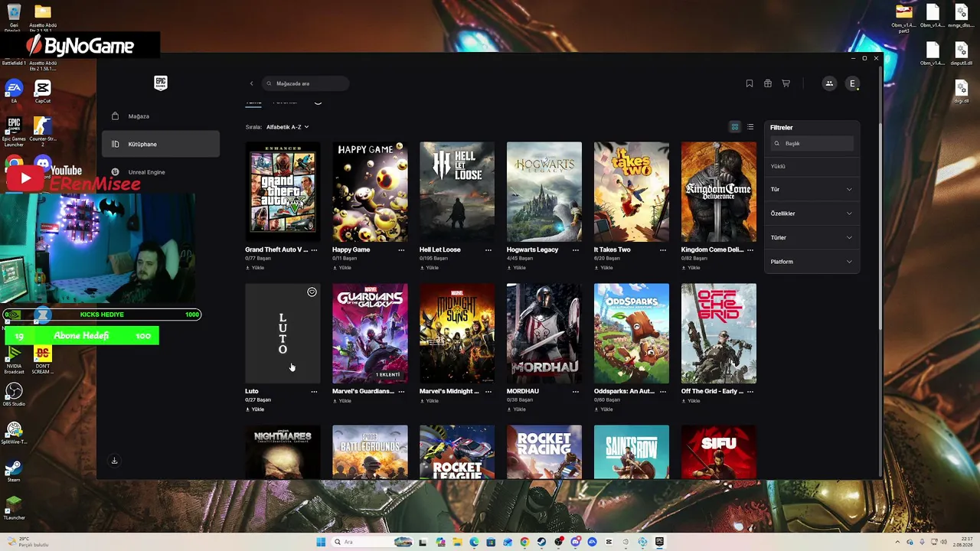This screenshot has height=551, width=980.
Task: Open the three-dot menu for Hell Let Loose
Action: [x=488, y=249]
